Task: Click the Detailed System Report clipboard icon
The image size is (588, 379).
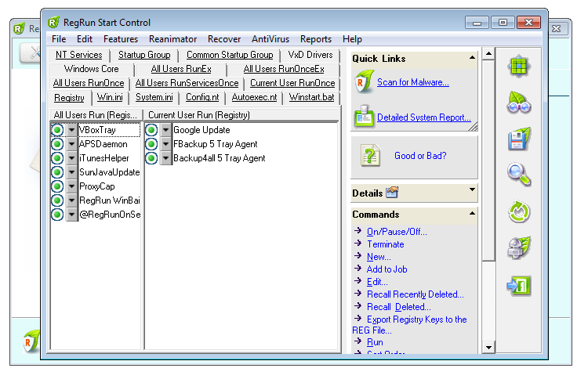Action: (x=364, y=117)
